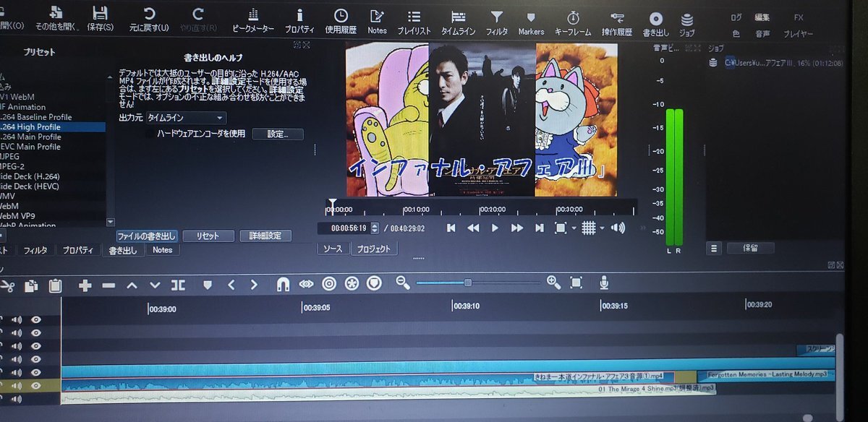Open the タイムライン toolbar item

tap(458, 22)
